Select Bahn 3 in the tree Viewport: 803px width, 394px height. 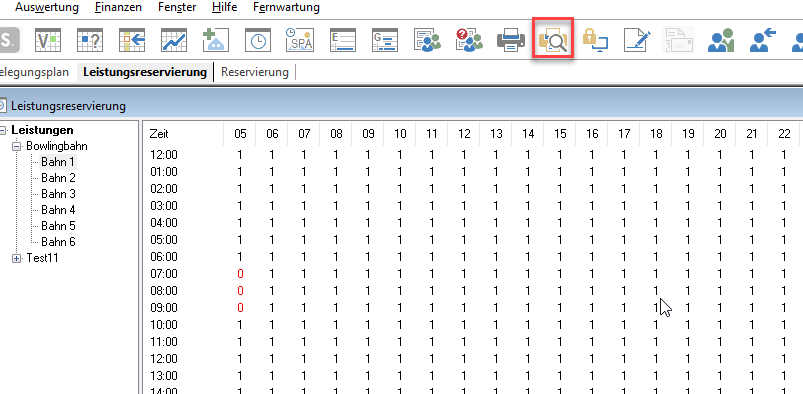(58, 194)
